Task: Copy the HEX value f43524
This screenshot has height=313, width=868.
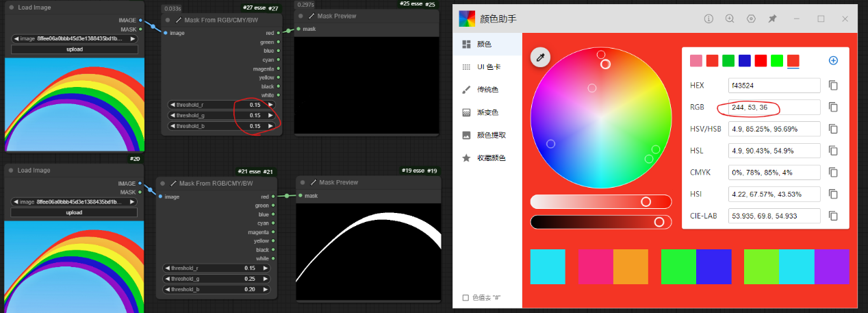Action: 833,86
